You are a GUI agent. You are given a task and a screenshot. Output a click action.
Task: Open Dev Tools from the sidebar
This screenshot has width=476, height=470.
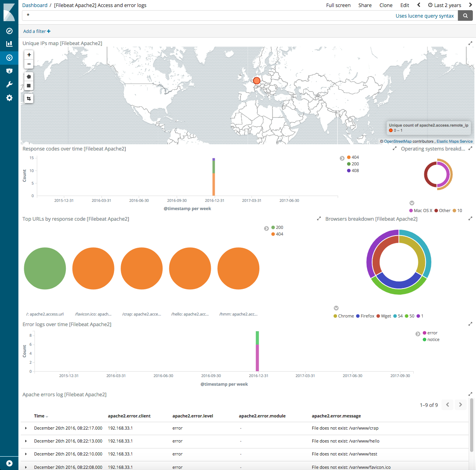(x=9, y=84)
